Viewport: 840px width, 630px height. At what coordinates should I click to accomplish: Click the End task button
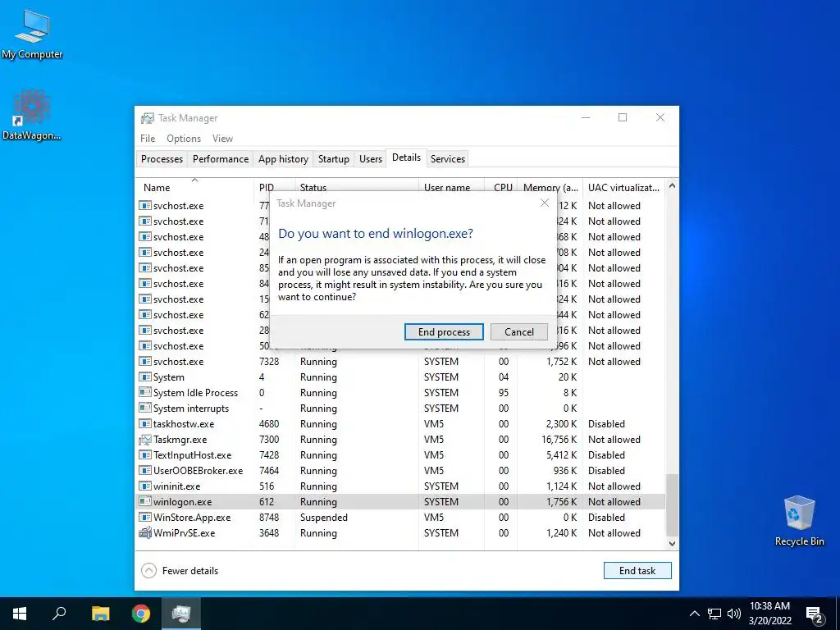[637, 571]
